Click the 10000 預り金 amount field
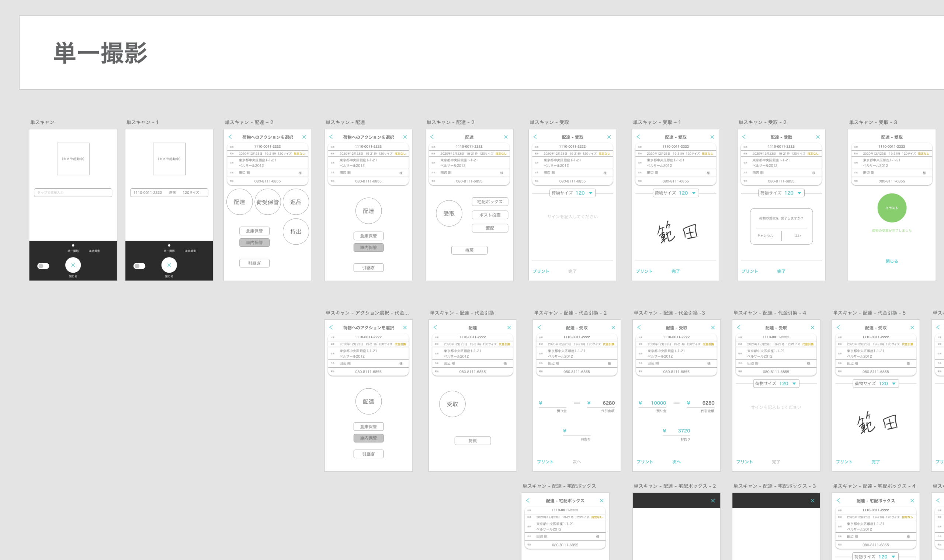Viewport: 944px width, 560px height. coord(658,403)
